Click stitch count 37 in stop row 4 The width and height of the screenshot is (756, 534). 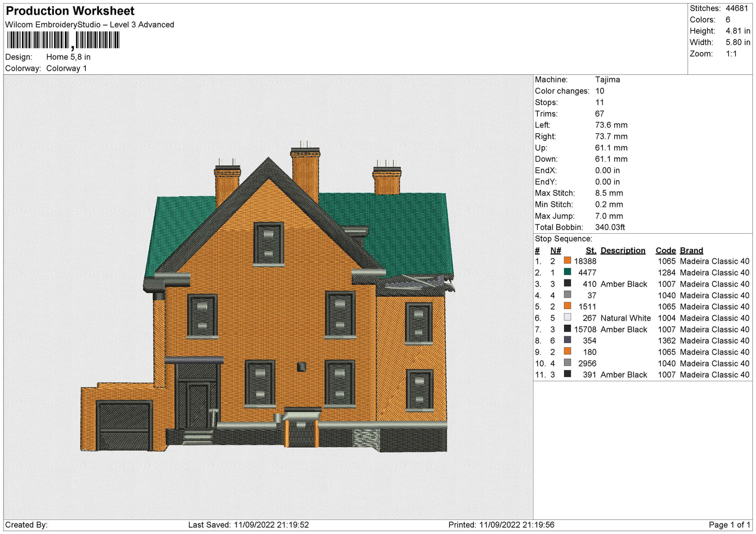coord(592,296)
